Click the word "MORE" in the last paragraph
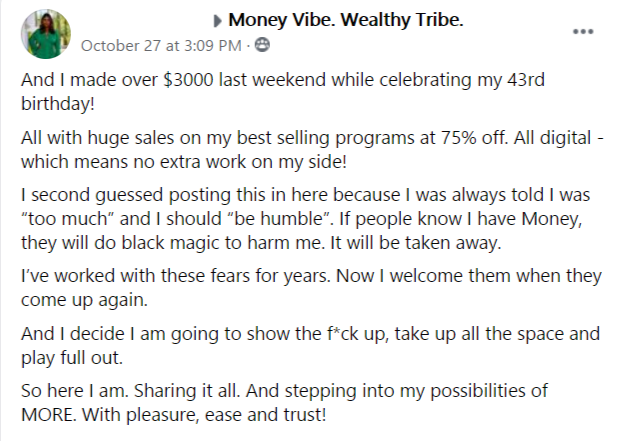This screenshot has width=623, height=441. click(x=47, y=415)
